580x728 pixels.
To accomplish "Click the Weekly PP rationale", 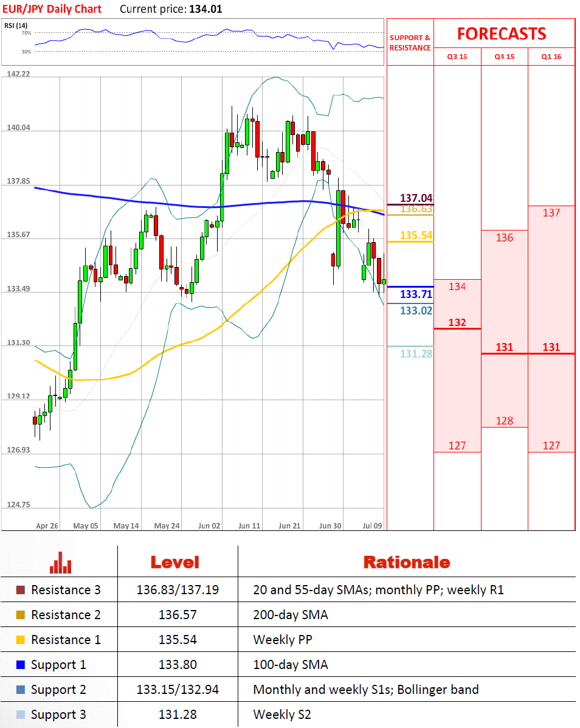I will (x=283, y=640).
